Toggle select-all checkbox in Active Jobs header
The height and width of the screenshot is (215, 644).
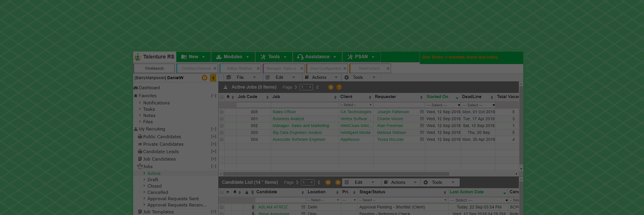(x=222, y=97)
